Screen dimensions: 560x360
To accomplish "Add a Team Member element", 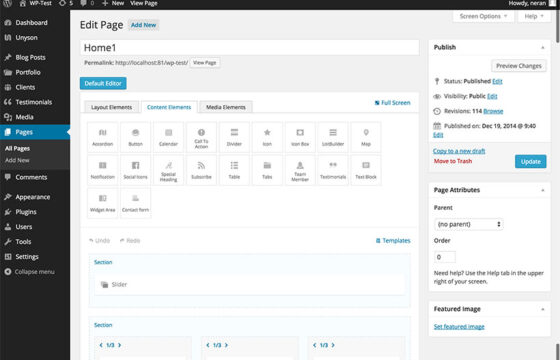I will [x=300, y=170].
